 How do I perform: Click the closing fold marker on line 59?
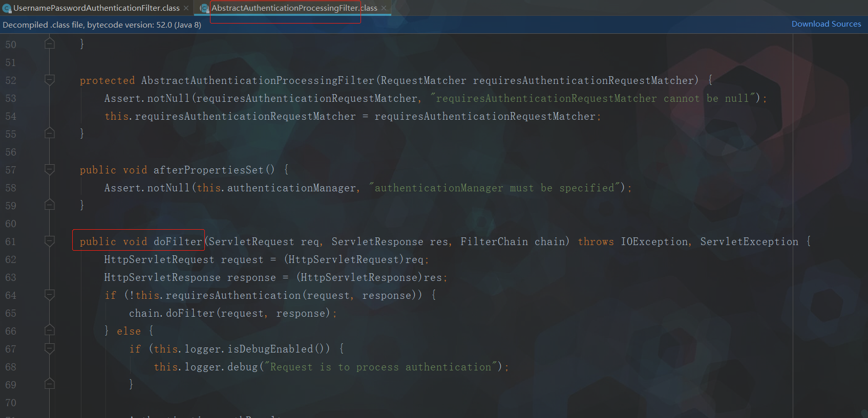coord(50,205)
